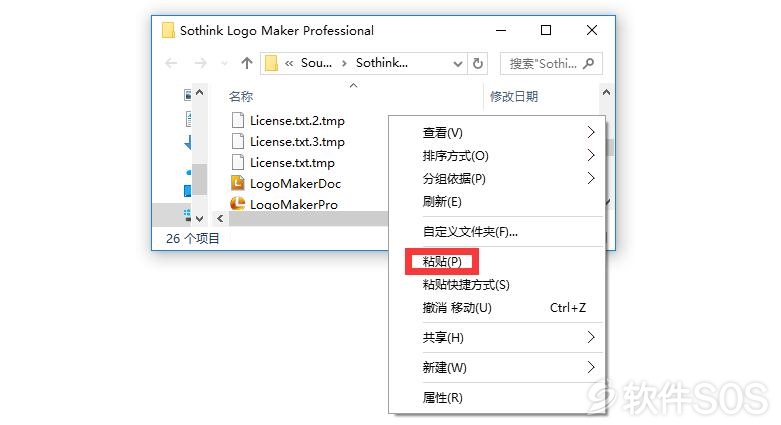This screenshot has width=781, height=425.
Task: Refresh the folder with the refresh icon
Action: [477, 64]
